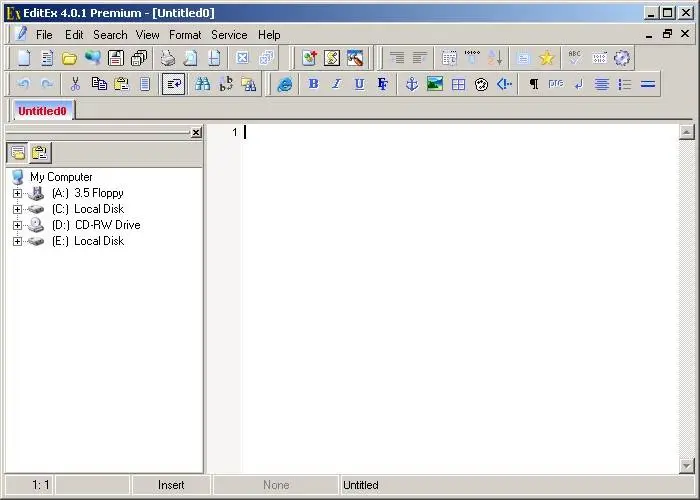700x500 pixels.
Task: Click the editor scrollbar down arrow
Action: [x=687, y=466]
